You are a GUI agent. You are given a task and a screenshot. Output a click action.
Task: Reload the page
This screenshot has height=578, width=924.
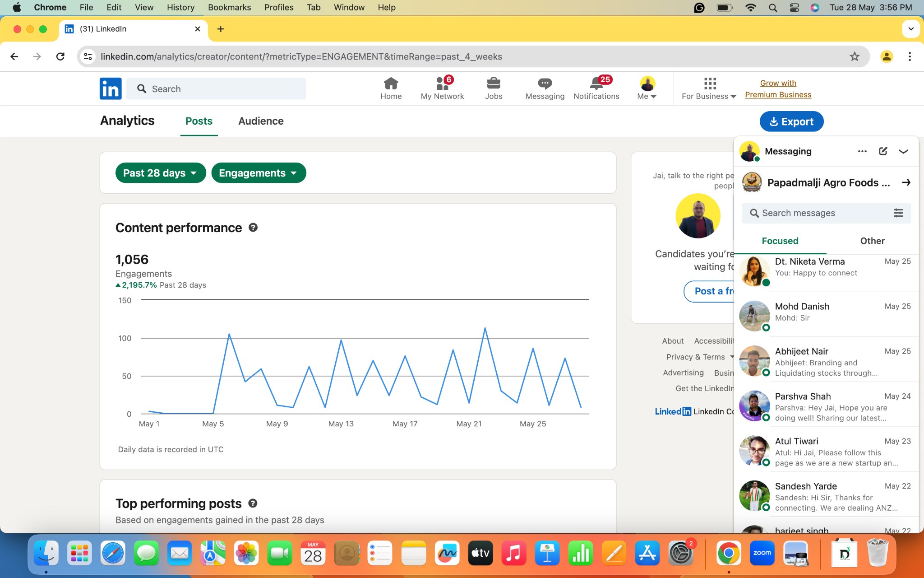pos(60,56)
